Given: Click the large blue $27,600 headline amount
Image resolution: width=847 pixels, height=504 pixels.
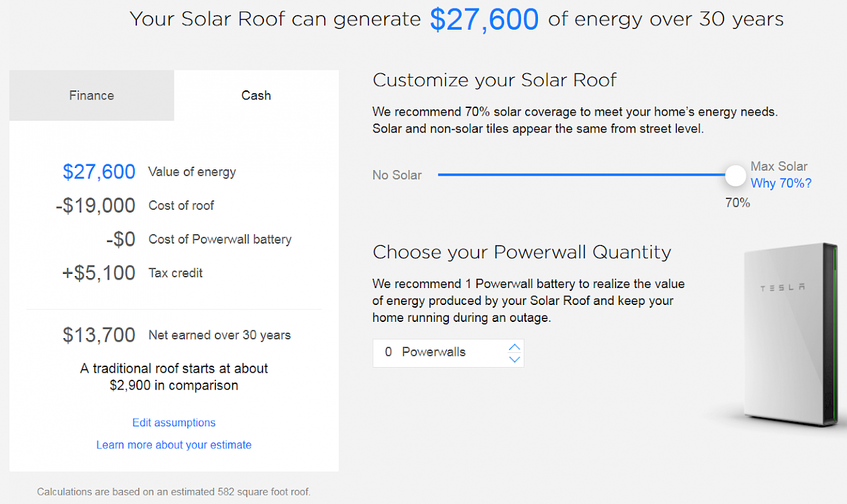Looking at the screenshot, I should [x=484, y=19].
